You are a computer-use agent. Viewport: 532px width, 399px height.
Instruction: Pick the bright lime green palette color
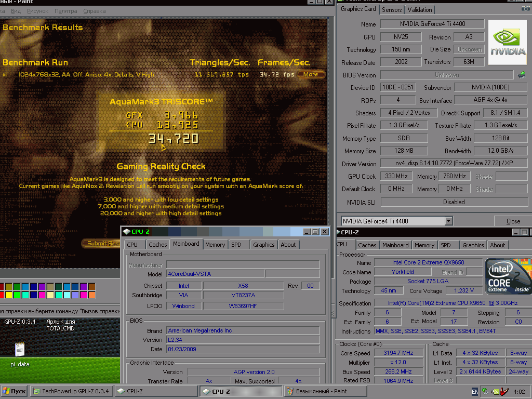(x=17, y=295)
